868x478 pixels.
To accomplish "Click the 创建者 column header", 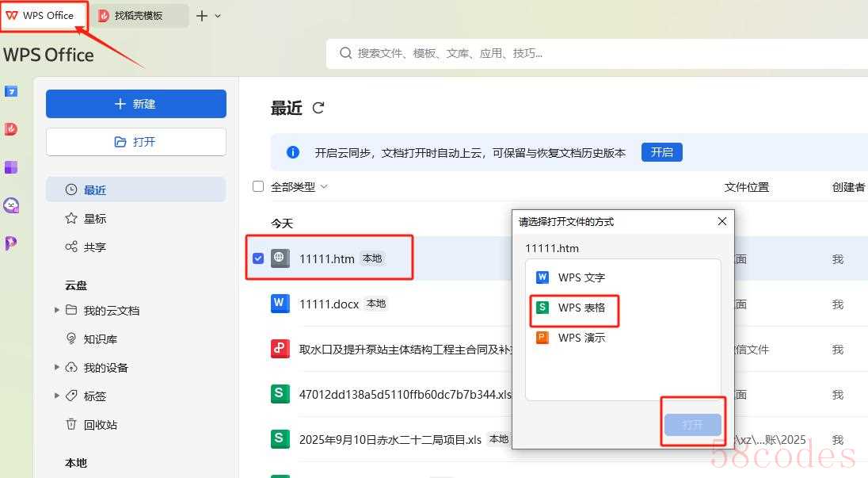I will (848, 187).
